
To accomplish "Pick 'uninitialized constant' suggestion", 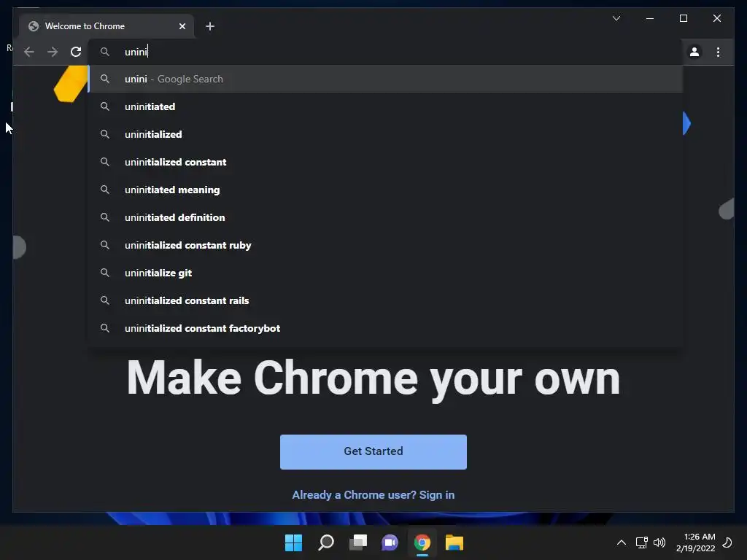I will pyautogui.click(x=385, y=162).
